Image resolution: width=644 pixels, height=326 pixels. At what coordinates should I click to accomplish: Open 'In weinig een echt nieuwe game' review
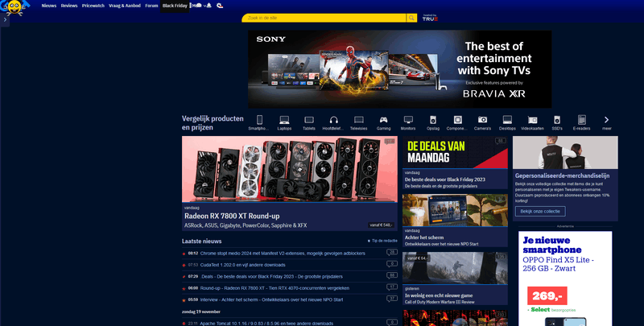point(439,295)
